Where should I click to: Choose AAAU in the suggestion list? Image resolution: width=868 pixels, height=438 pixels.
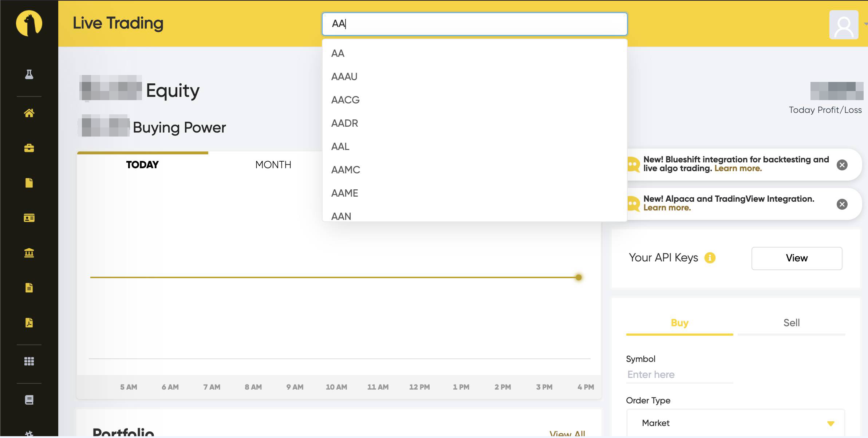click(344, 76)
